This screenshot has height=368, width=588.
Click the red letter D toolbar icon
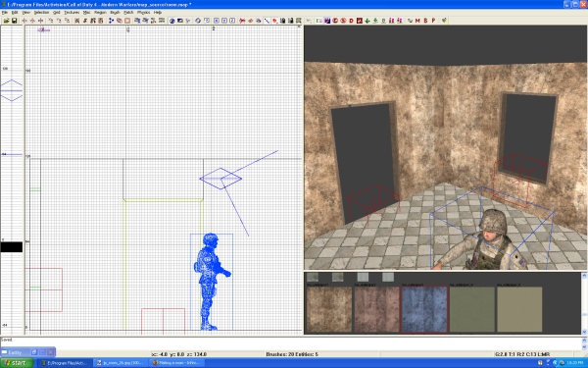click(x=352, y=21)
